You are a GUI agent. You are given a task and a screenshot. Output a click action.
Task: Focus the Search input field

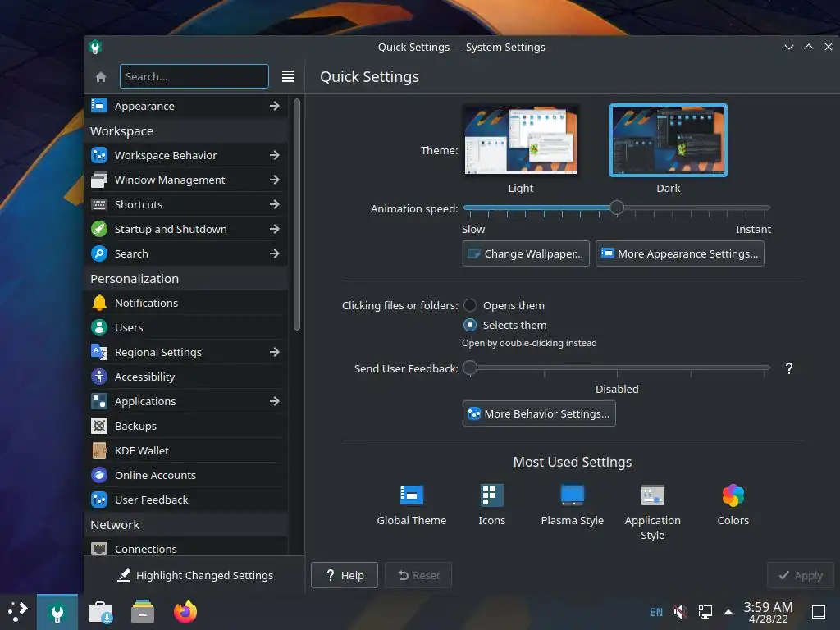pyautogui.click(x=194, y=76)
